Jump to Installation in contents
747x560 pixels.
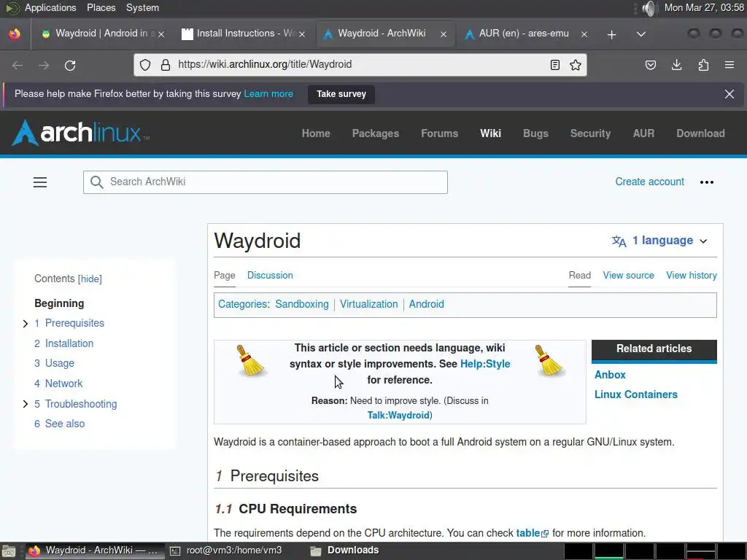pyautogui.click(x=64, y=343)
